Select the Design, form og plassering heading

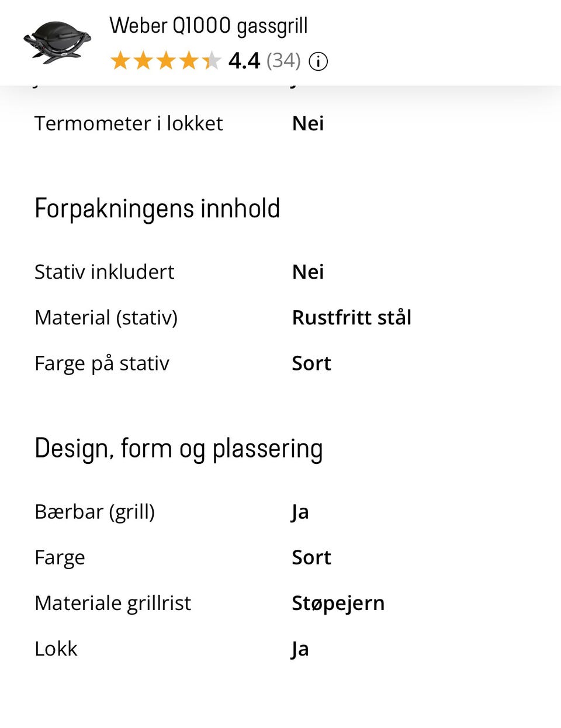pos(178,449)
